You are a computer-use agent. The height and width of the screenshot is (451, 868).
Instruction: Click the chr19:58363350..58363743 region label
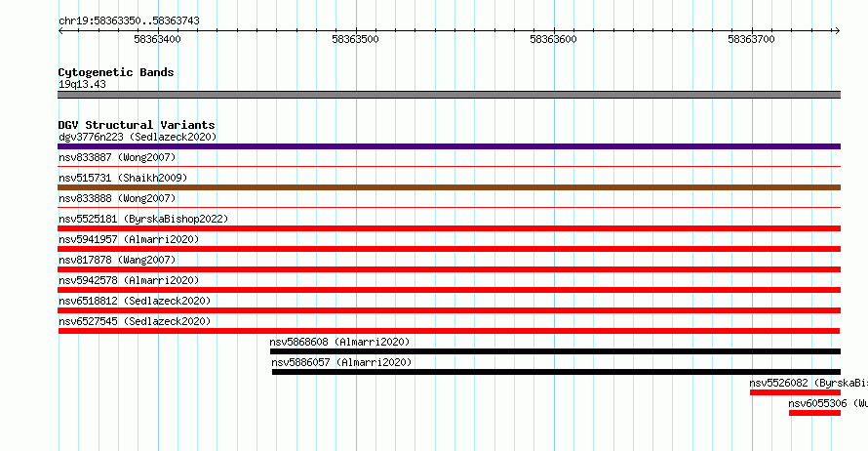(x=129, y=20)
